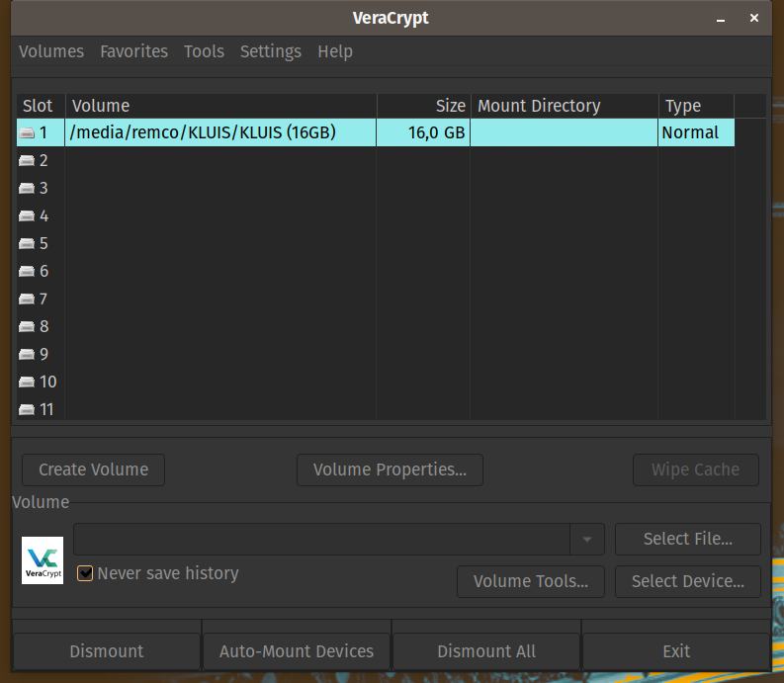
Task: Open the Tools menu
Action: (204, 51)
